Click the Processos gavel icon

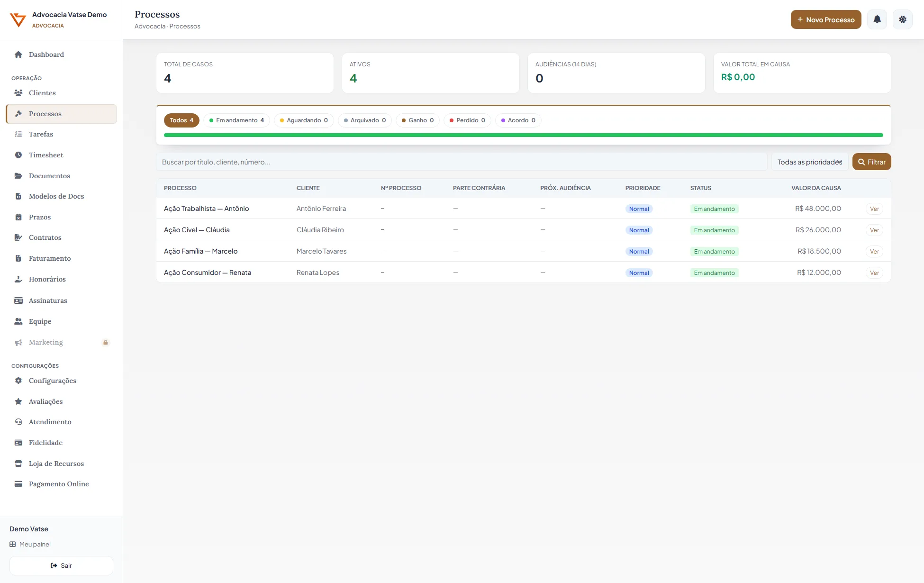click(x=18, y=114)
